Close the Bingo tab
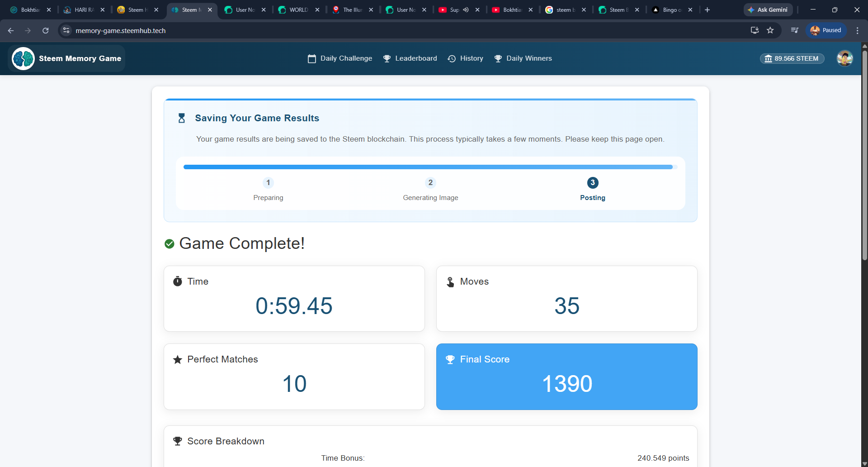This screenshot has height=467, width=868. pyautogui.click(x=690, y=10)
